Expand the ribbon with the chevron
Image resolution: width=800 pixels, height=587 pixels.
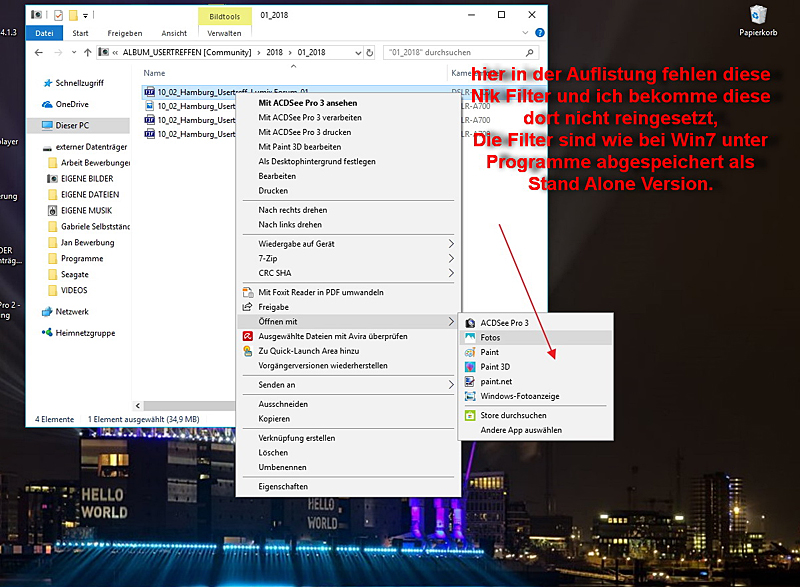[x=525, y=33]
